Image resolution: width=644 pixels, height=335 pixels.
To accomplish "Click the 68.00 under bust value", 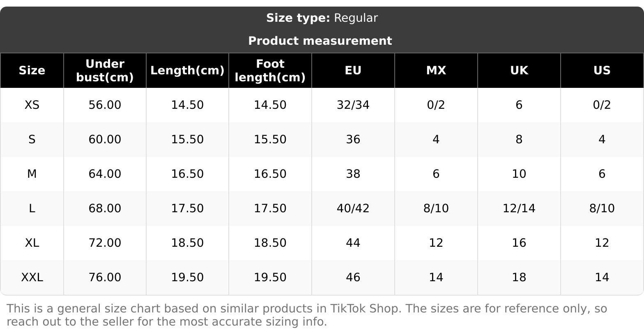I will coord(105,209).
